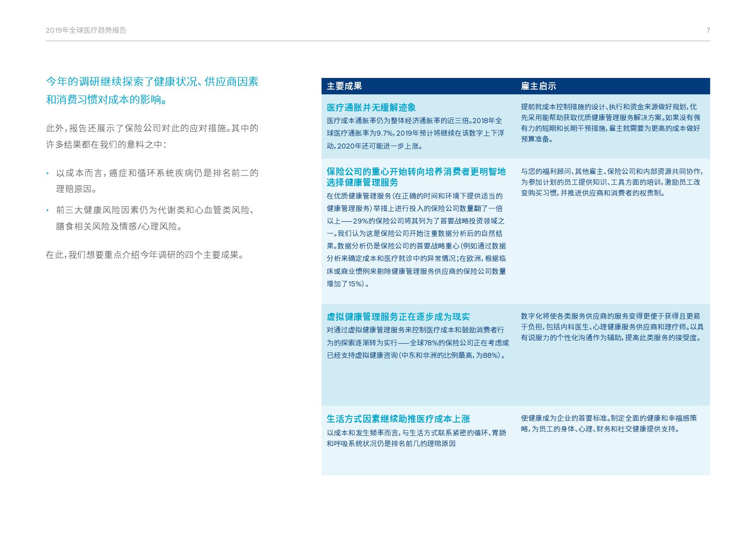The width and height of the screenshot is (756, 534).
Task: Click the heading 生活方式因素继续助推医疗成本上涨
Action: [x=398, y=419]
